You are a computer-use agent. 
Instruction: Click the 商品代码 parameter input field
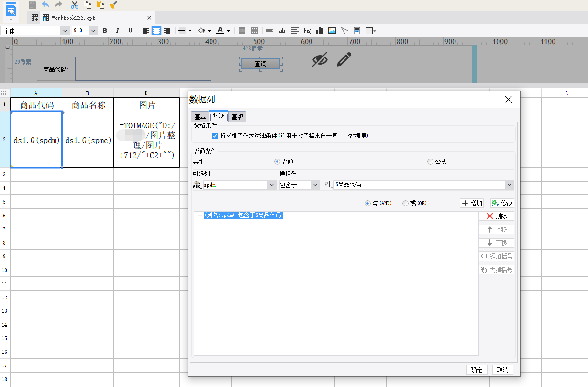[143, 69]
